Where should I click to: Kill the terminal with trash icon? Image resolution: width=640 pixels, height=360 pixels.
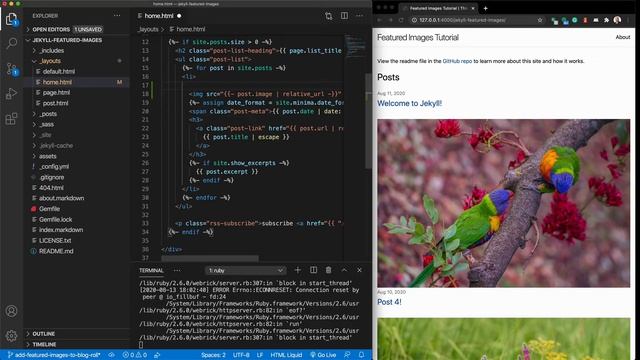329,270
